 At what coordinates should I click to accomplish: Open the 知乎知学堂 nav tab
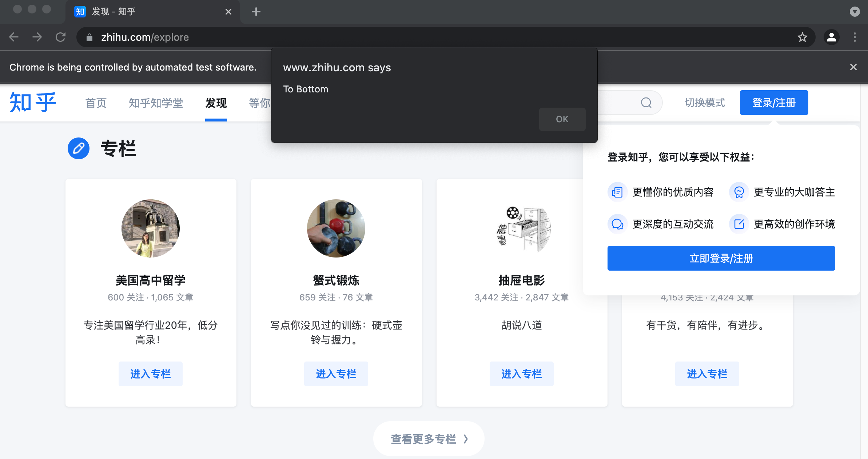(x=156, y=103)
